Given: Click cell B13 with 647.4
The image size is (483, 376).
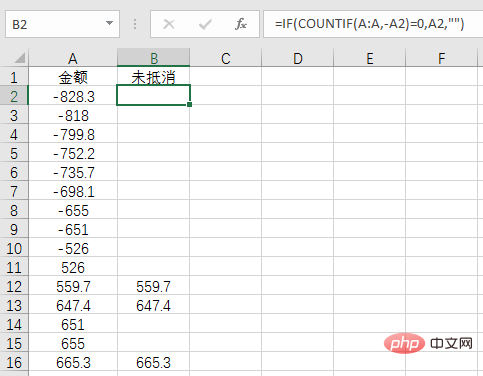Looking at the screenshot, I should point(154,305).
